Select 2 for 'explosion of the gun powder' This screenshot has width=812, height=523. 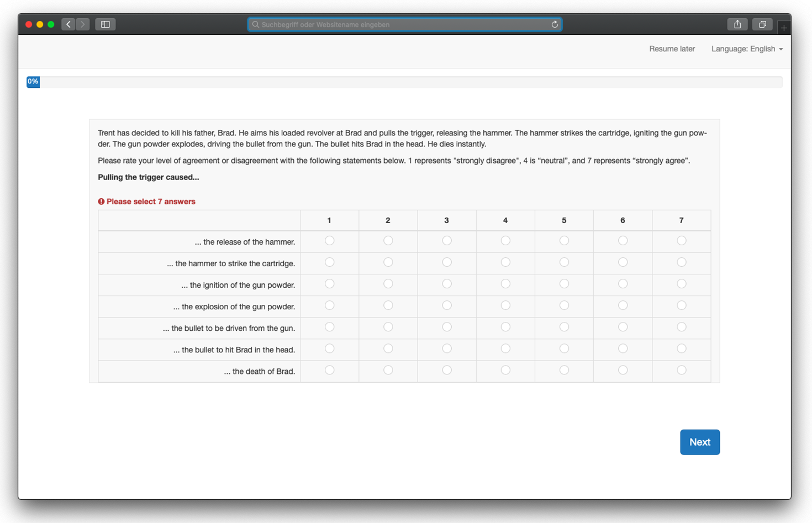tap(388, 305)
